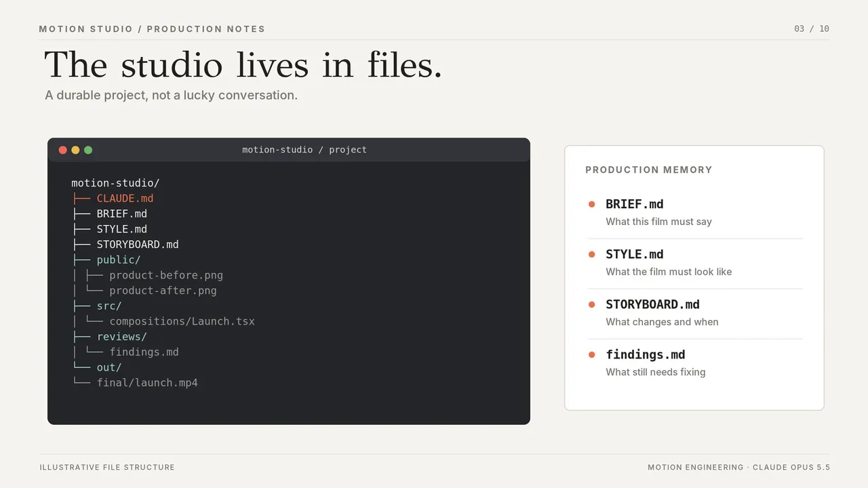Open findings.md under the reviews/ folder
The width and height of the screenshot is (868, 488).
144,352
